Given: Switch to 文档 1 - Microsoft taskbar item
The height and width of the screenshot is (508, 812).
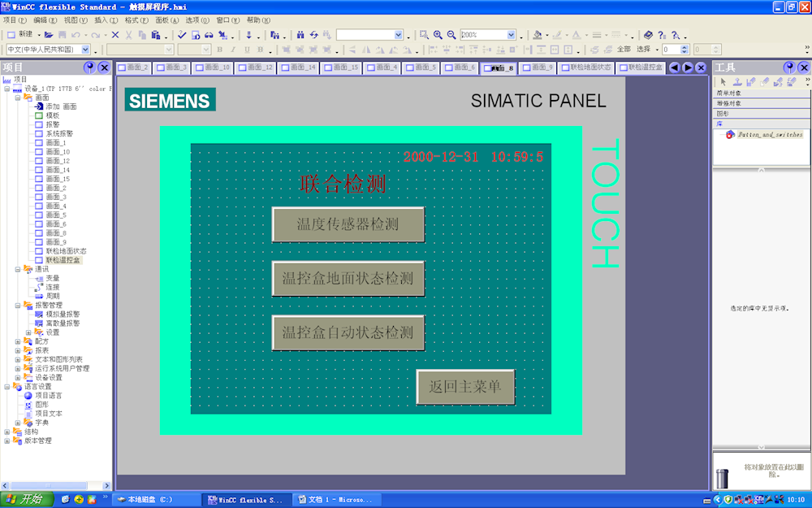Looking at the screenshot, I should tap(338, 500).
